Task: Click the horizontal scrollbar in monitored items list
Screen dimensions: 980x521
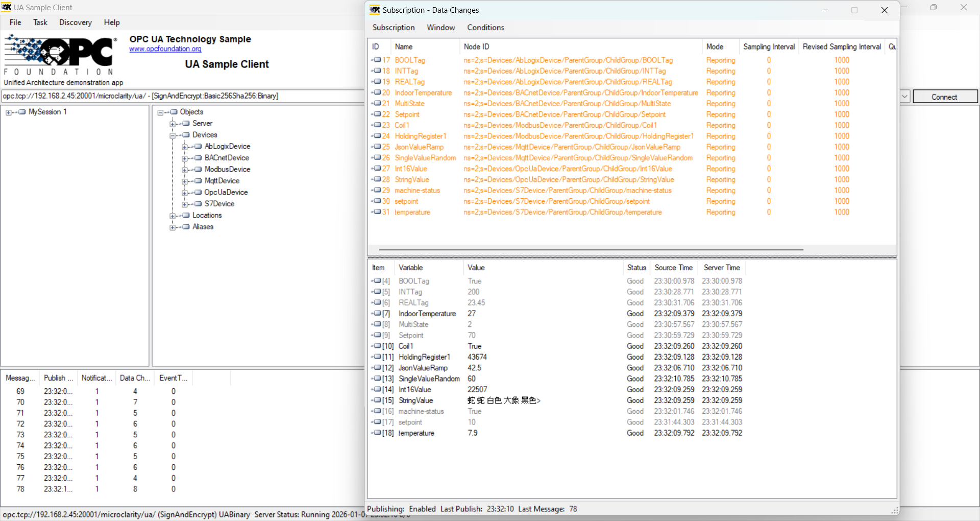Action: coord(591,250)
